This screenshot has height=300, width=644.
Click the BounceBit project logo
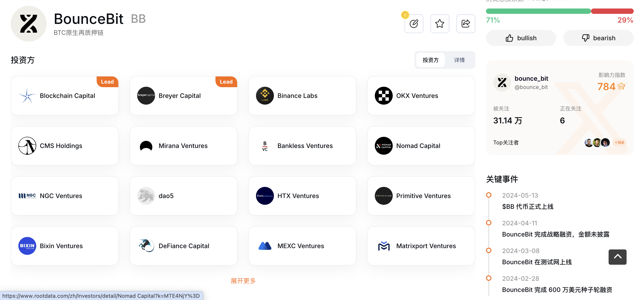tap(28, 24)
